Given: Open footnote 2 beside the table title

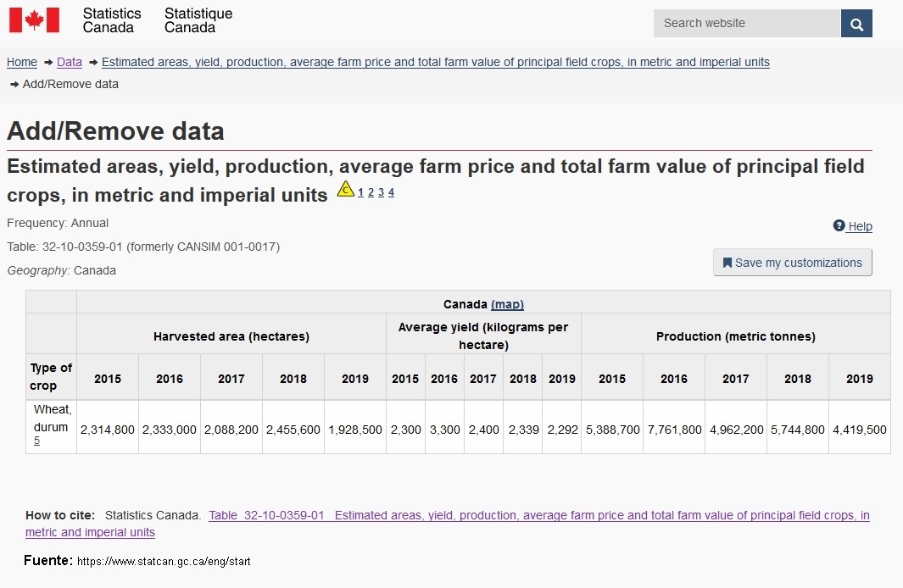Looking at the screenshot, I should pyautogui.click(x=371, y=192).
